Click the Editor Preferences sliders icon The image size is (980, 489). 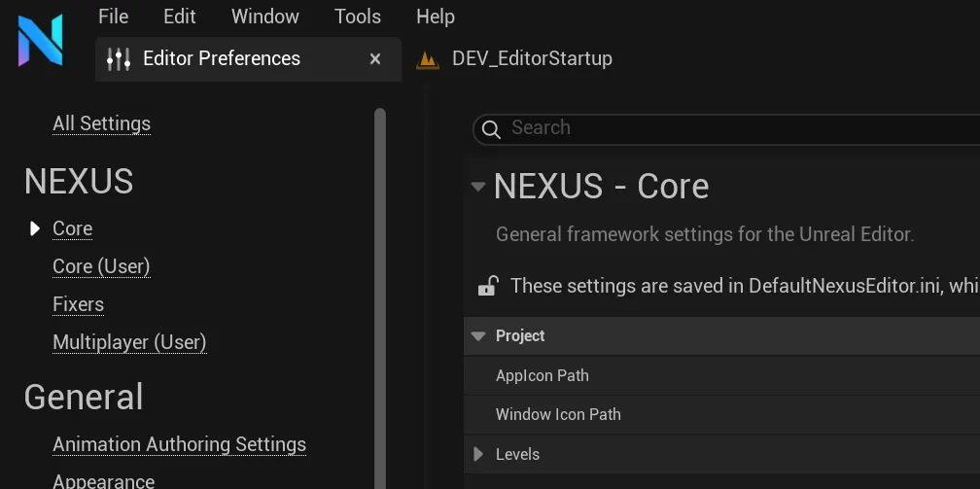click(x=119, y=58)
